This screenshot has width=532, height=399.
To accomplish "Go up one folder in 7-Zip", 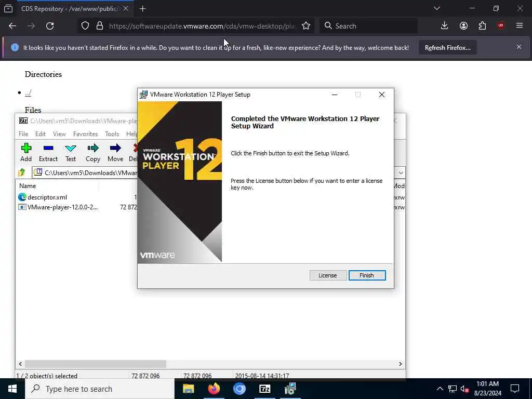I will 22,172.
